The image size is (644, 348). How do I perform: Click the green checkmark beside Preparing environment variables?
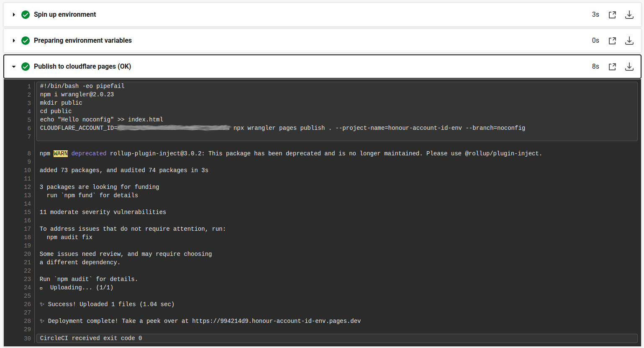[x=25, y=40]
